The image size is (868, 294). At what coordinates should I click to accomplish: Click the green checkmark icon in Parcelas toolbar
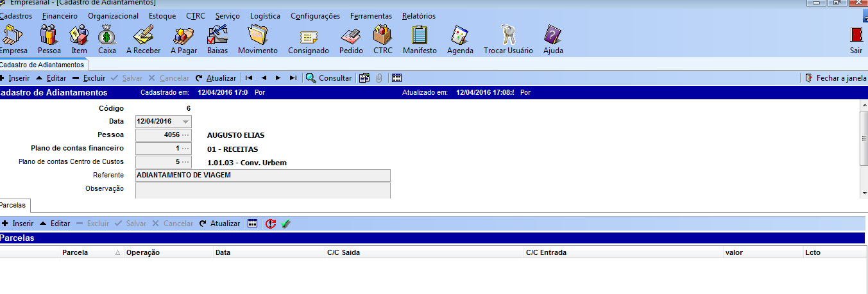point(285,224)
